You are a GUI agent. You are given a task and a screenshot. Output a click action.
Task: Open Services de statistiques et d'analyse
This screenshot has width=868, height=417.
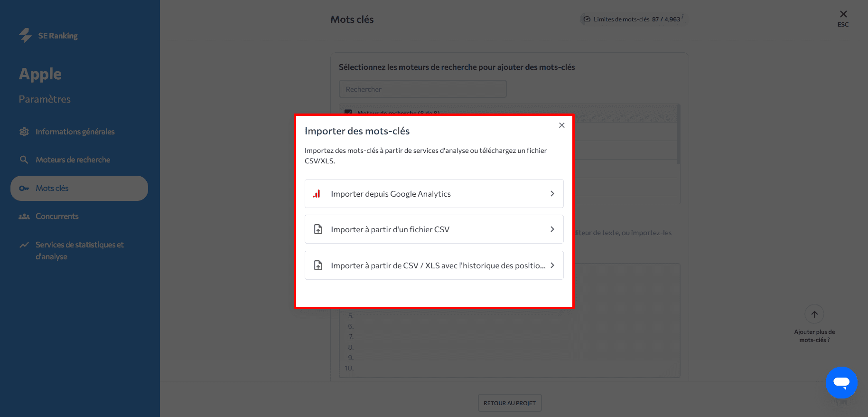(x=79, y=250)
